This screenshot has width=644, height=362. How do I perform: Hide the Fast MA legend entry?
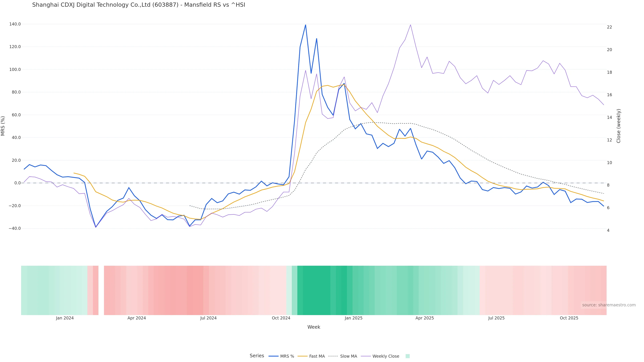317,356
